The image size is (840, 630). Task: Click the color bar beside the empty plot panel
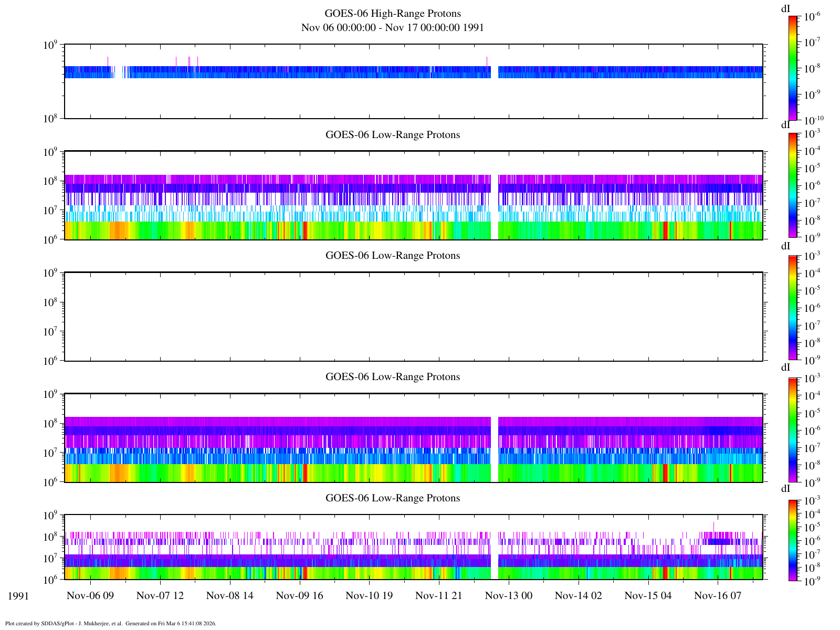[793, 308]
